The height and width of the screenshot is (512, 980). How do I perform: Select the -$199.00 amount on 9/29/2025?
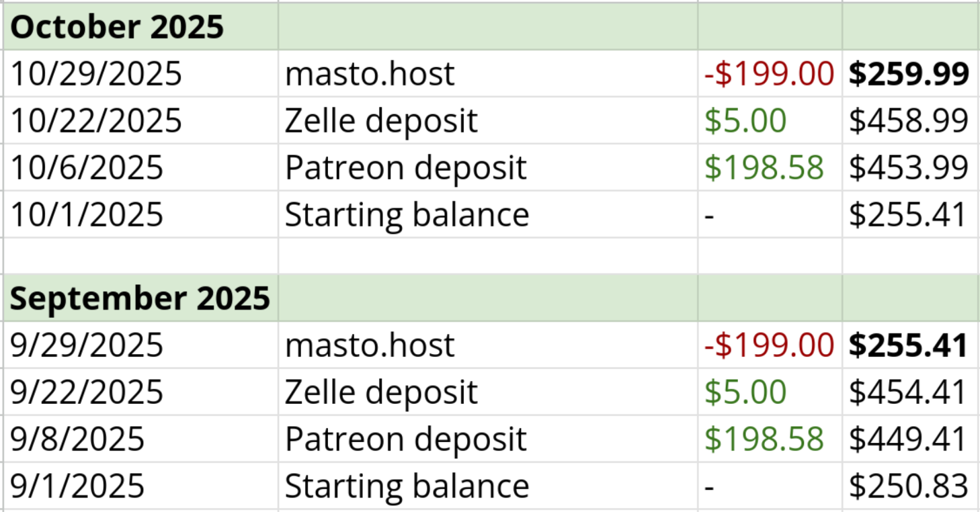pyautogui.click(x=769, y=345)
